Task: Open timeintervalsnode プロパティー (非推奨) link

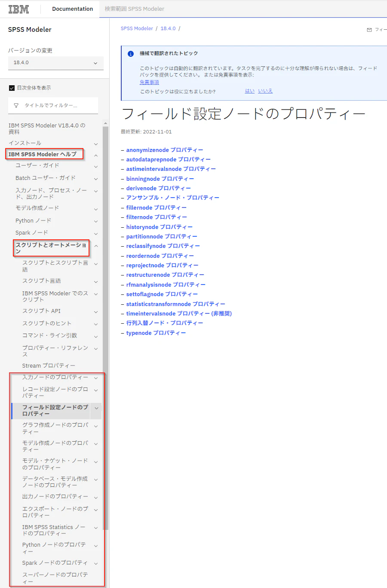Action: [x=179, y=313]
